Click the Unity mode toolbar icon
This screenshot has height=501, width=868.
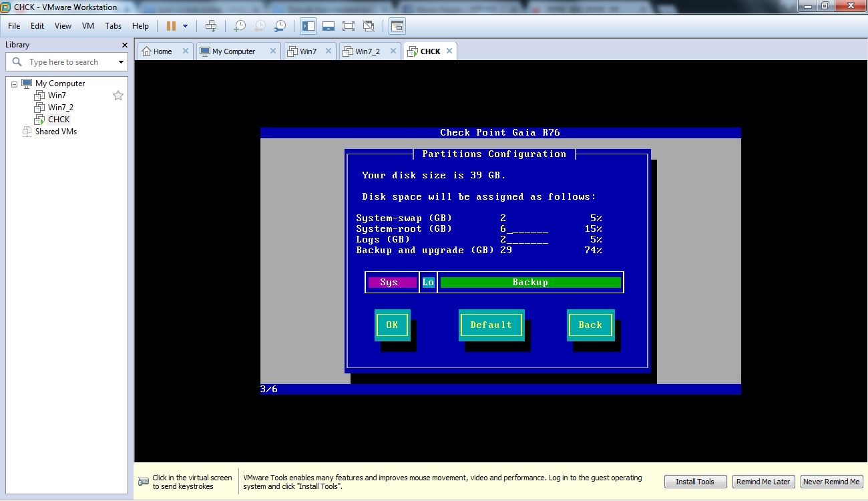[368, 26]
